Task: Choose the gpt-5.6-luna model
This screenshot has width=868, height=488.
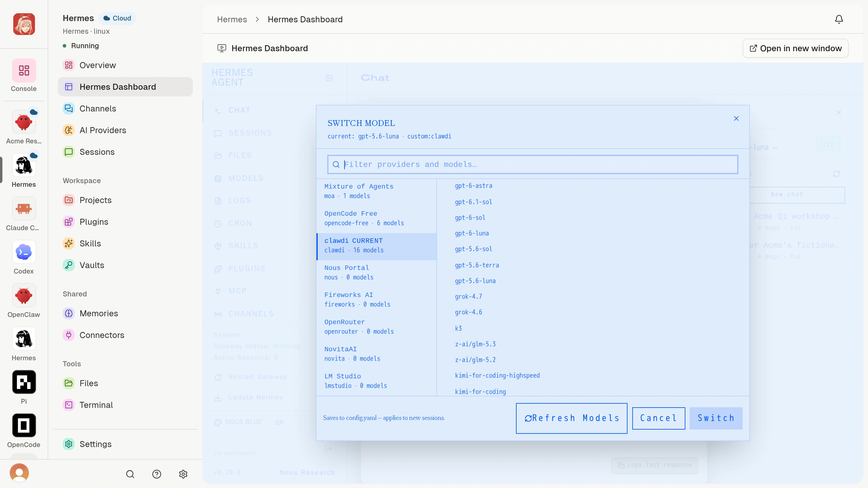Action: point(475,281)
